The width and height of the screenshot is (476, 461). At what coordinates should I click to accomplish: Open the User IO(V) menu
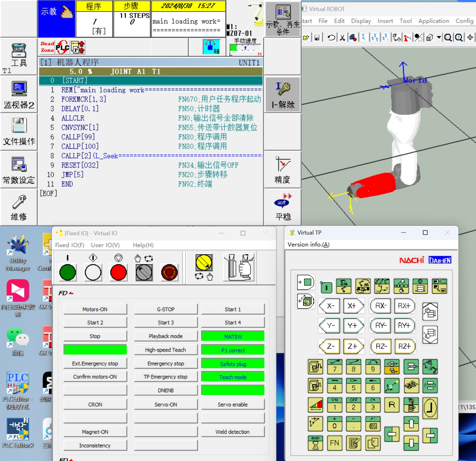pyautogui.click(x=105, y=245)
